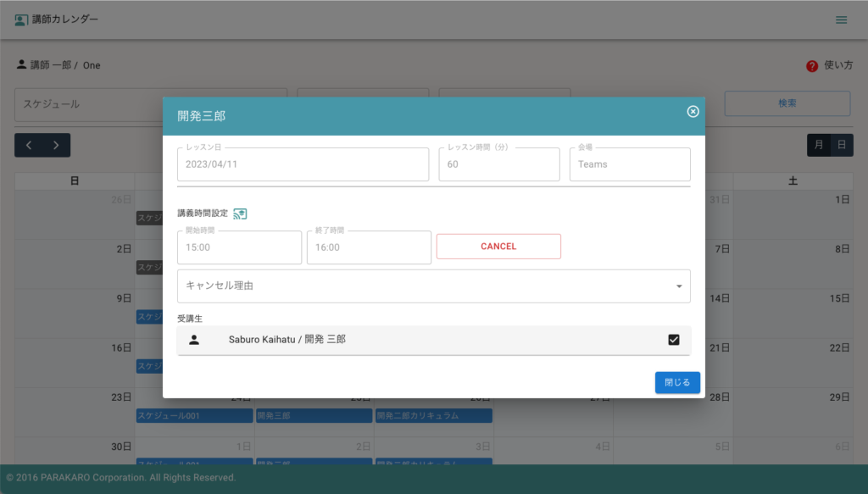Click the screen-share icon beside 講義時間設定
The image size is (868, 494).
pyautogui.click(x=240, y=214)
